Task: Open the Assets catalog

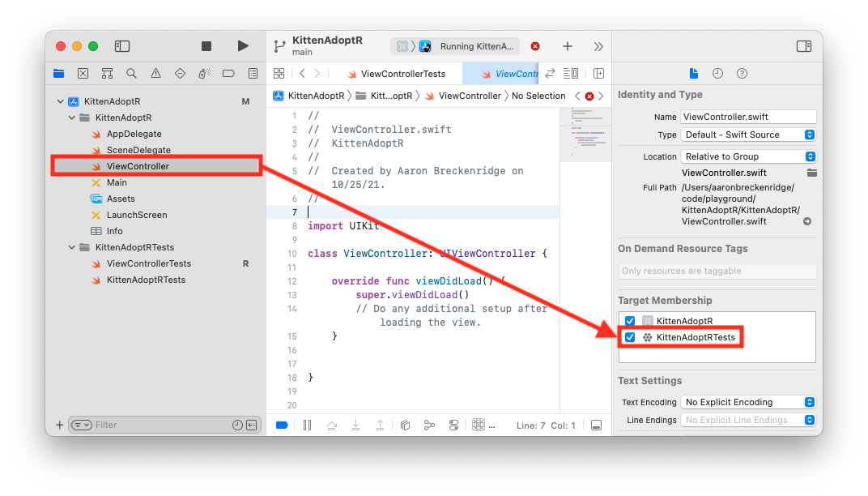Action: point(120,199)
